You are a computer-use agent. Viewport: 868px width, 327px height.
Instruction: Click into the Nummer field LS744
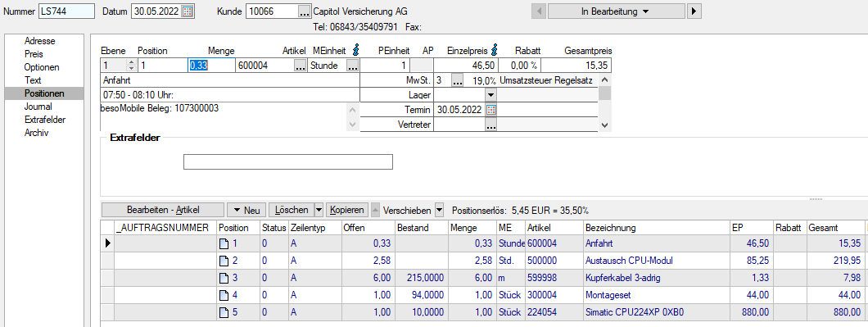click(66, 11)
